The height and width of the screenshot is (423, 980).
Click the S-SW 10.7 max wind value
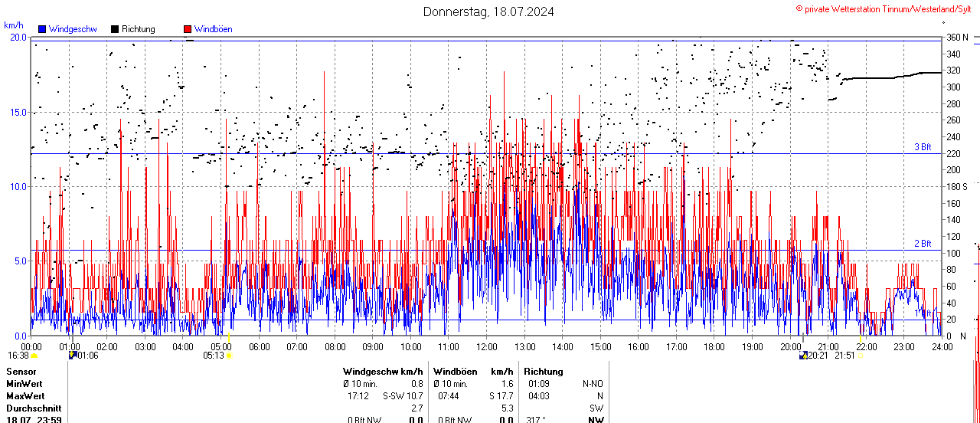[403, 396]
